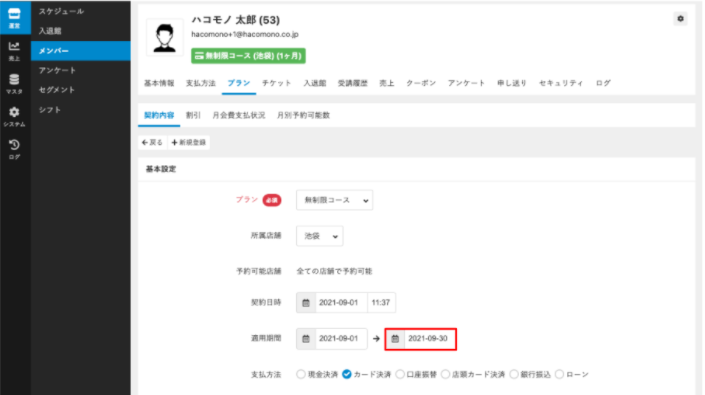Viewport: 705px width, 395px height.
Task: Click the 戻る back button
Action: click(152, 142)
